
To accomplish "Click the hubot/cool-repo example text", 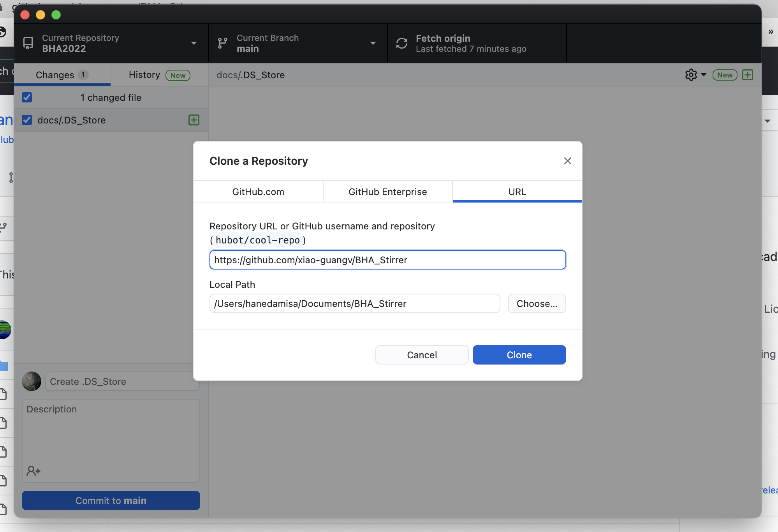I will [258, 240].
